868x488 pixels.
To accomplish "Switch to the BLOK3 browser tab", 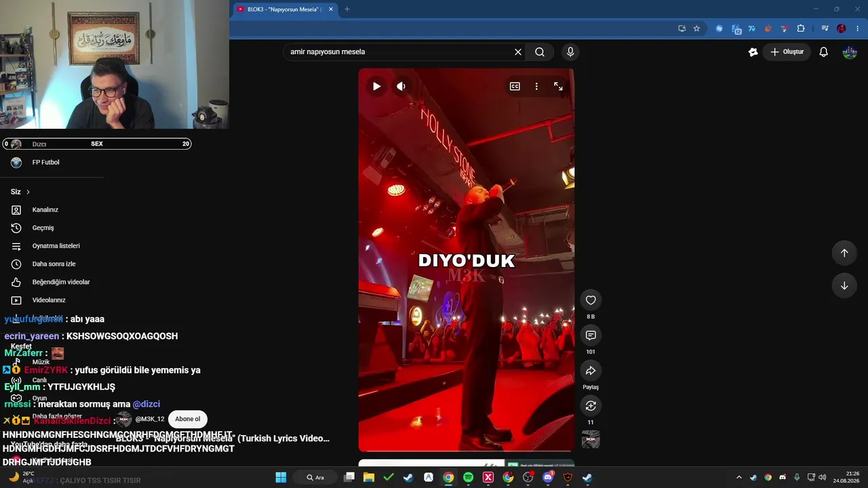I will click(285, 9).
